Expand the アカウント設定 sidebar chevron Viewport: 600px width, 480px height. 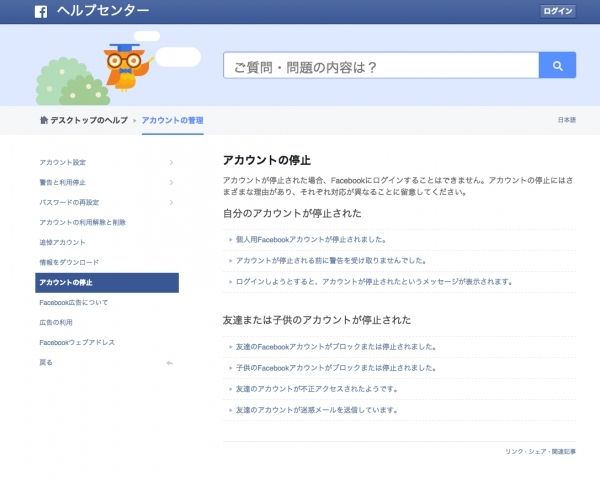(171, 162)
